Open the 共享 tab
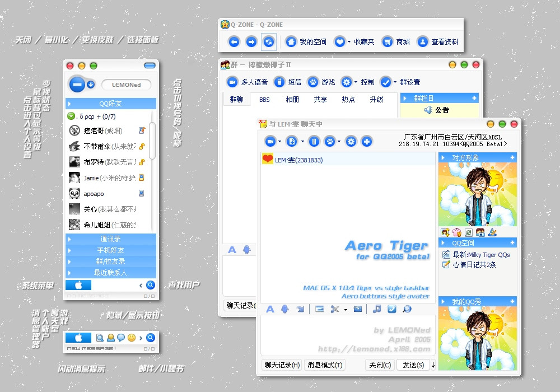Viewport: 560px width, 392px height. tap(320, 100)
